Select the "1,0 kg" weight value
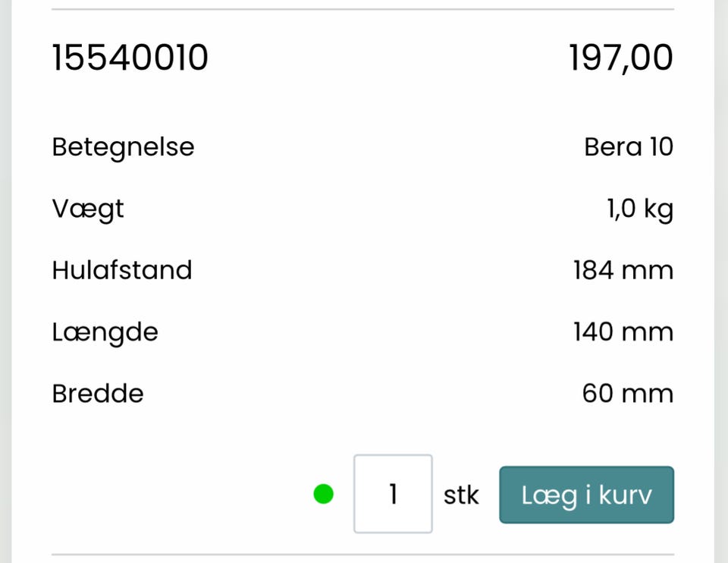Screen dimensions: 728x563 640,209
